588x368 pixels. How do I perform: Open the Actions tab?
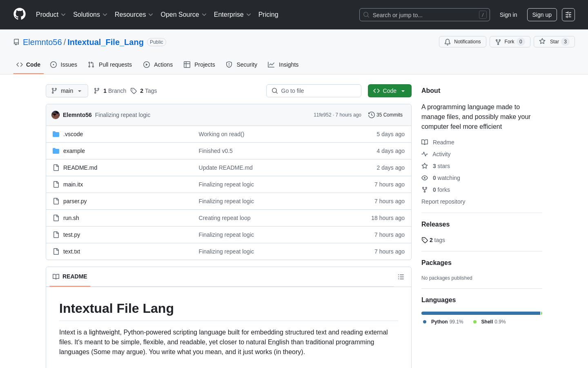(x=158, y=65)
